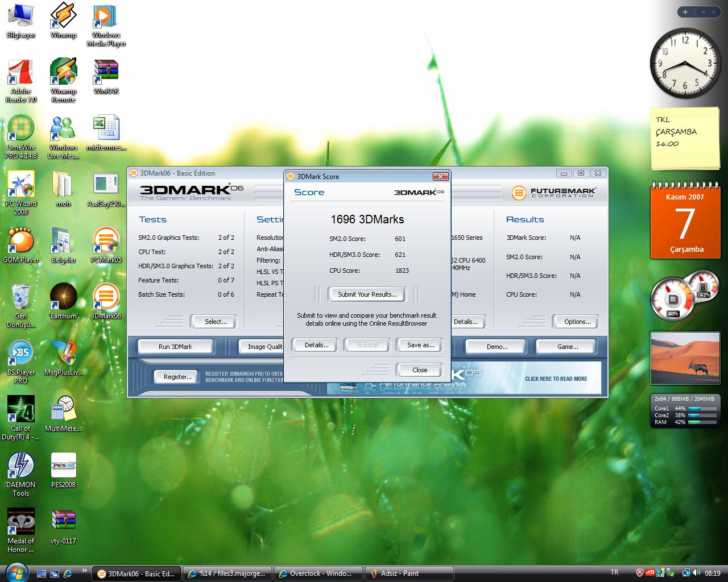Click the Game button
The height and width of the screenshot is (582, 728).
click(x=567, y=347)
